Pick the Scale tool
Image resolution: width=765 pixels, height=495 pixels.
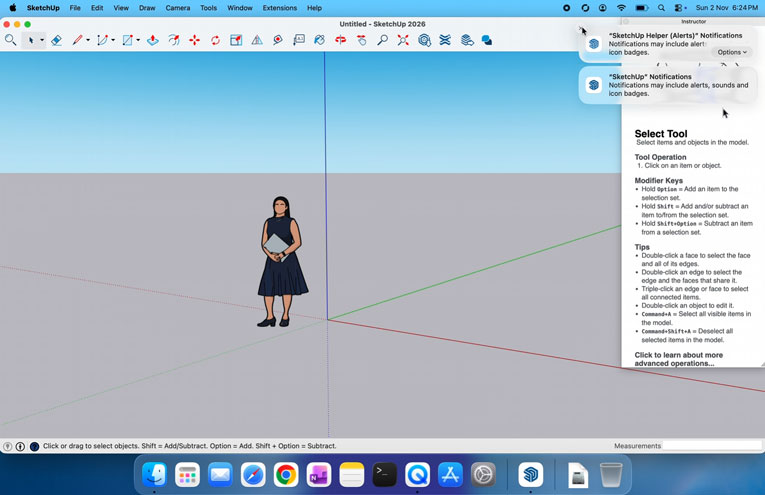236,40
